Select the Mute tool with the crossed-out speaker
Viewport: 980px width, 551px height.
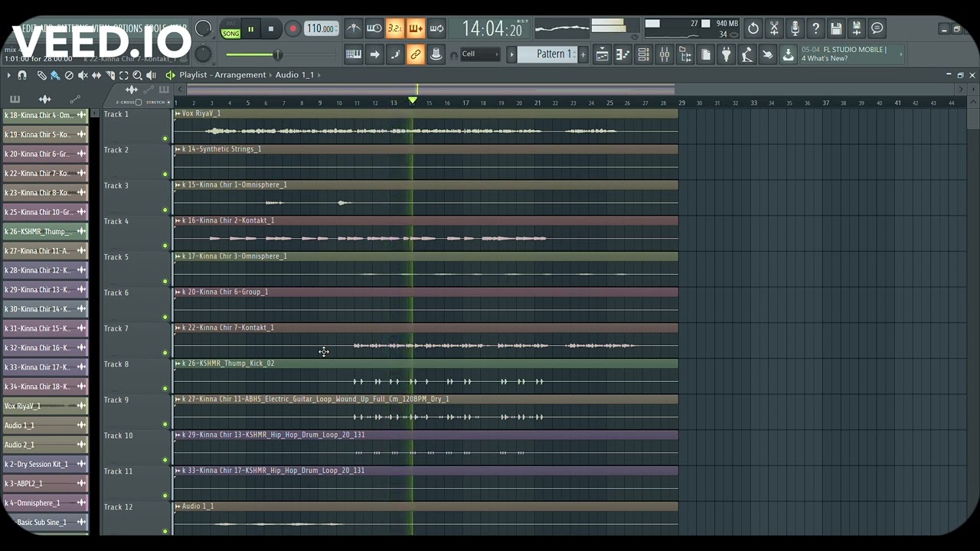[83, 75]
